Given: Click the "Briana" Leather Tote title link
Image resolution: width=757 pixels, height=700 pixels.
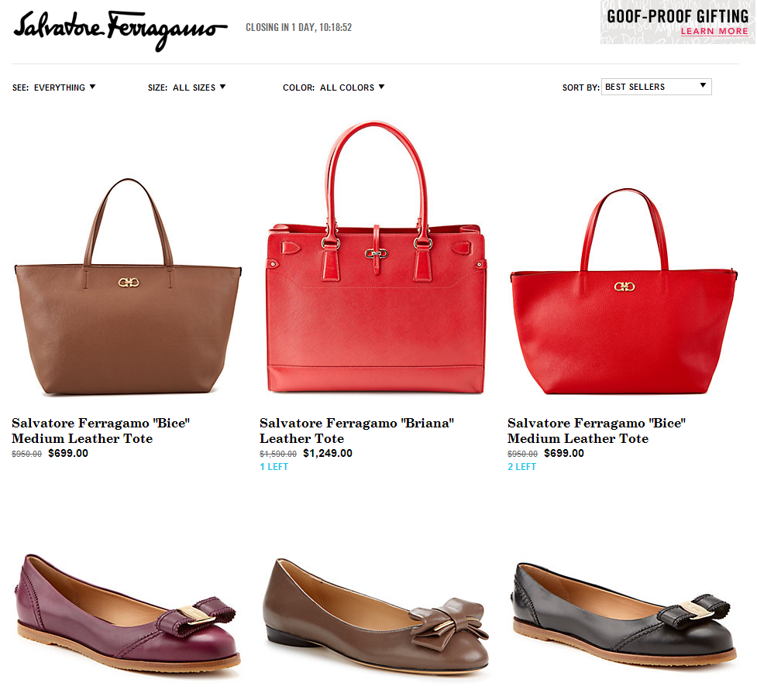Looking at the screenshot, I should (x=356, y=431).
